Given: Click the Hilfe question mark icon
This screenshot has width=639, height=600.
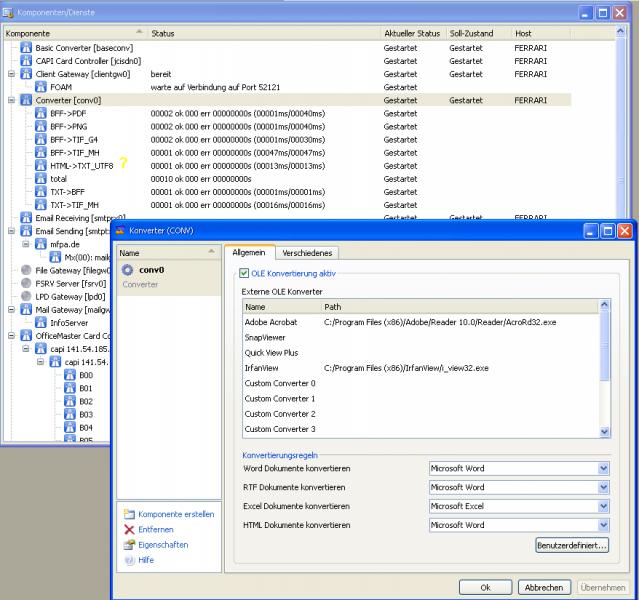Looking at the screenshot, I should coord(127,560).
